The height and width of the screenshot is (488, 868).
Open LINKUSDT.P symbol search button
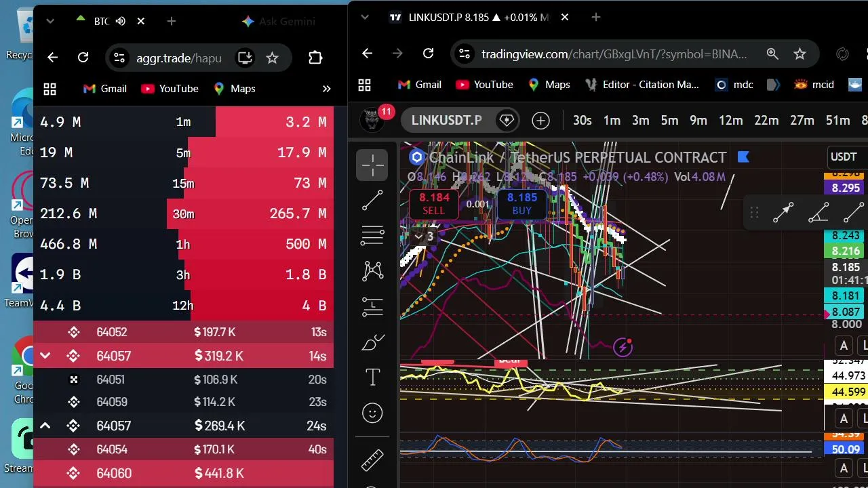(446, 121)
